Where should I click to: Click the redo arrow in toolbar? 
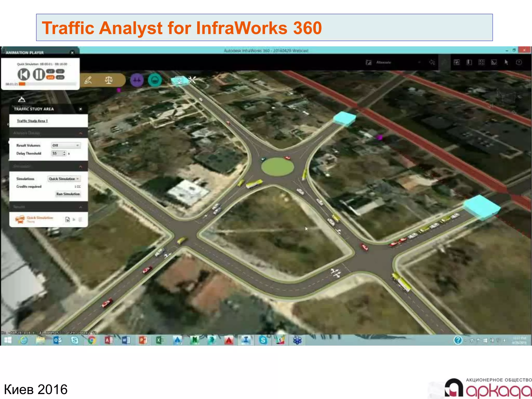click(x=444, y=62)
